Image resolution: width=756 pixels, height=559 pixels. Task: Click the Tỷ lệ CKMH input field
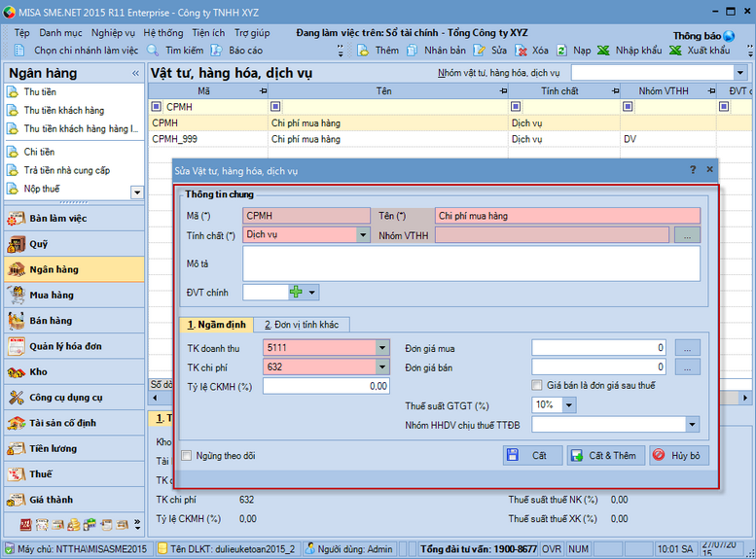point(326,386)
